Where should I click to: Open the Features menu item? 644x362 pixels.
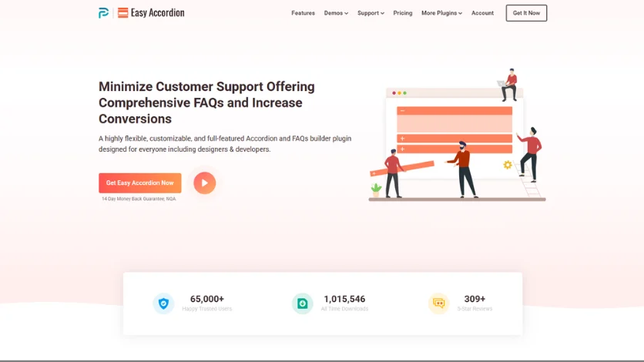click(303, 13)
